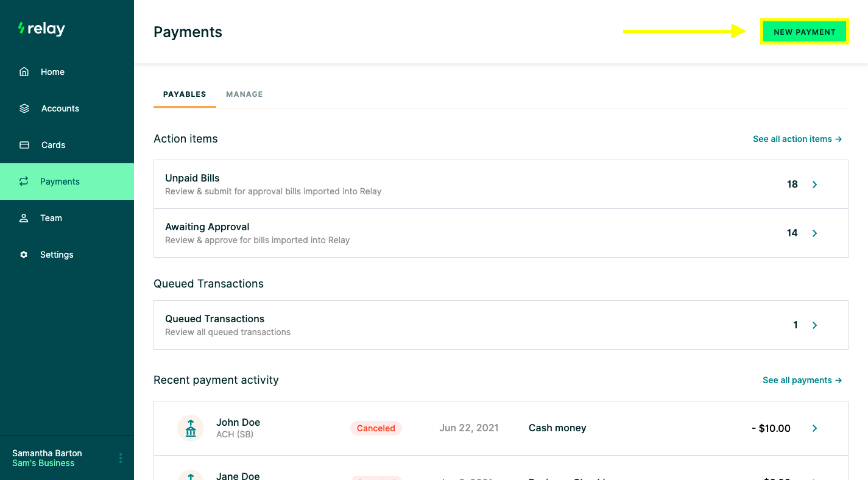Screen dimensions: 868x480
Task: Switch to the Payables tab
Action: [185, 94]
